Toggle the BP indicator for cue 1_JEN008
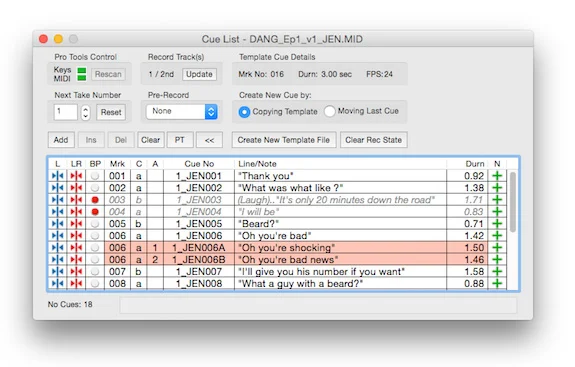The image size is (575, 367). pyautogui.click(x=95, y=284)
